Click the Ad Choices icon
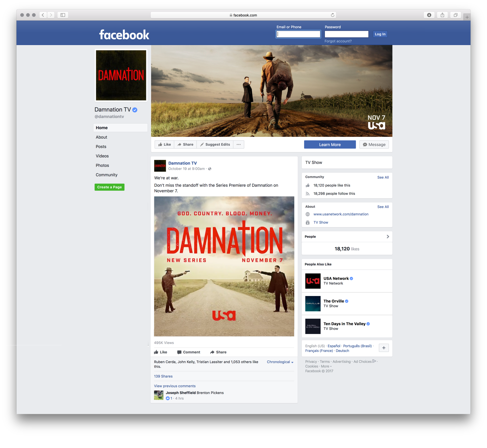 [x=374, y=361]
